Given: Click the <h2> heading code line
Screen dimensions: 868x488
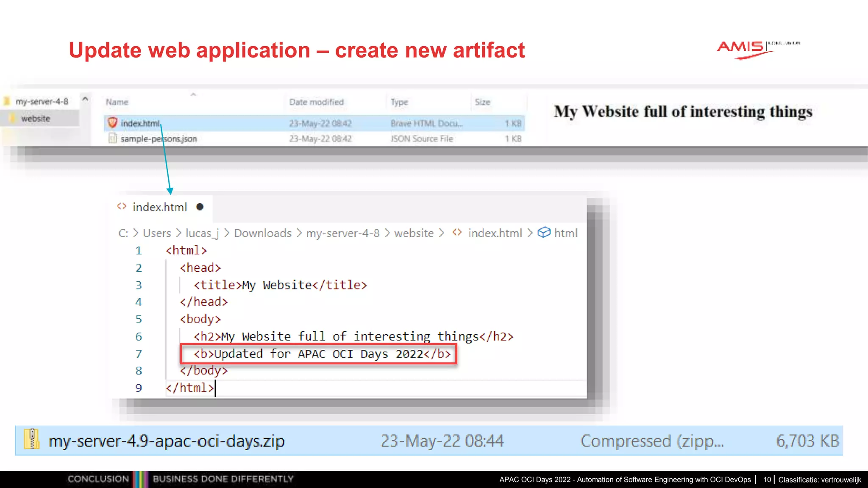Looking at the screenshot, I should (353, 336).
